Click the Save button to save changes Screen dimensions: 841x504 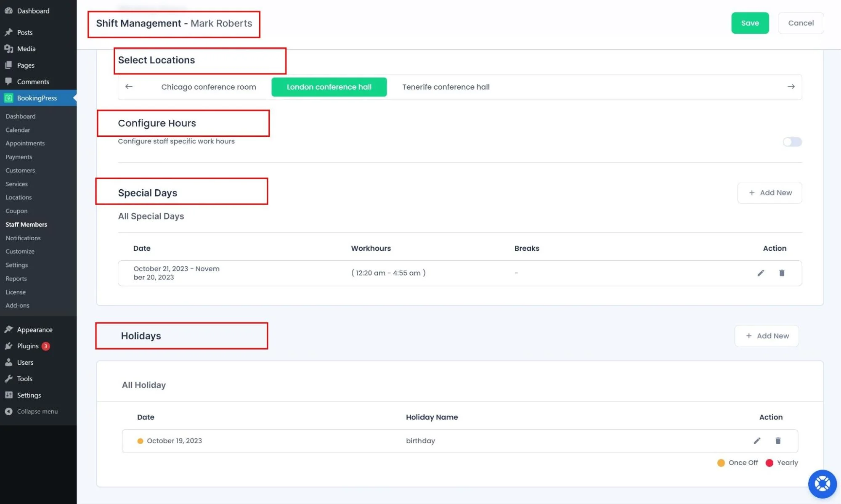point(750,23)
